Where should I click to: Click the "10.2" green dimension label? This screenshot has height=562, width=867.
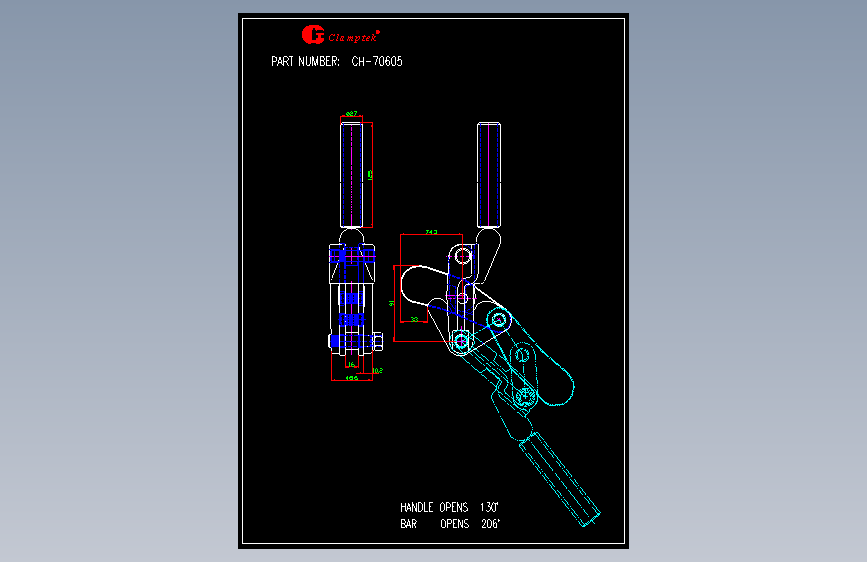point(377,371)
